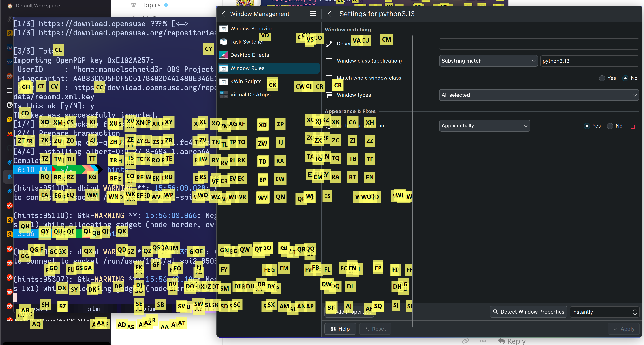
Task: Focus the Description text field
Action: pyautogui.click(x=539, y=44)
